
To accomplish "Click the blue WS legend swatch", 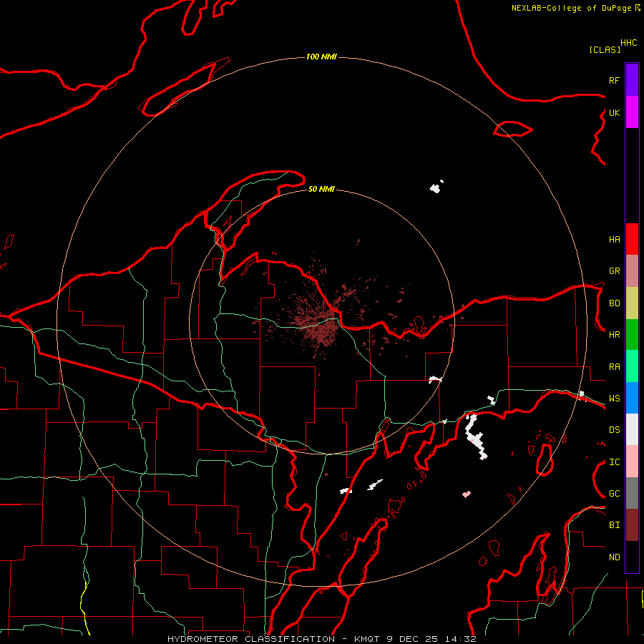I will [632, 398].
